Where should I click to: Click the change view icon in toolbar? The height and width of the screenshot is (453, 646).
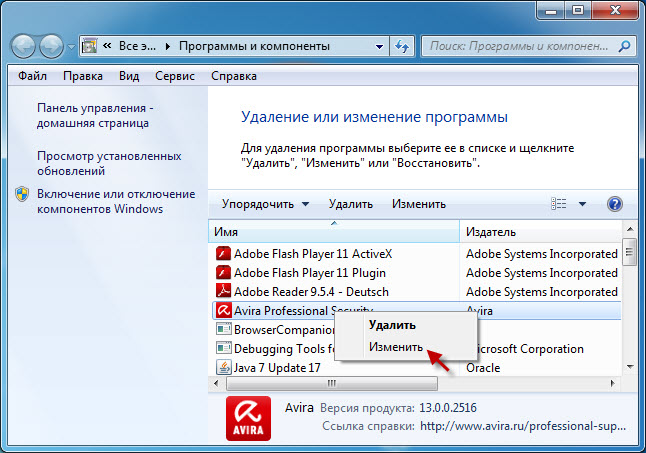tap(559, 204)
